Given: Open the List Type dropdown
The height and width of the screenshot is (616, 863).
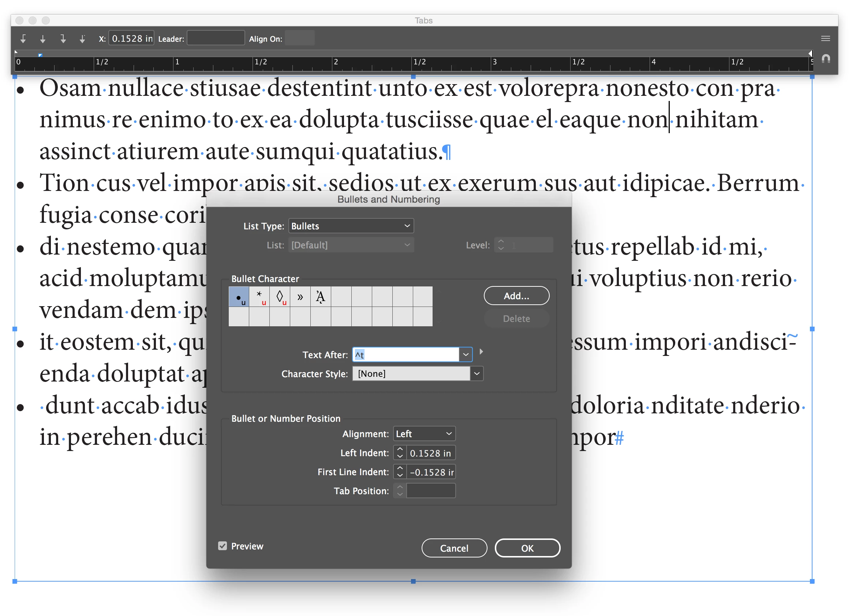Looking at the screenshot, I should click(351, 226).
